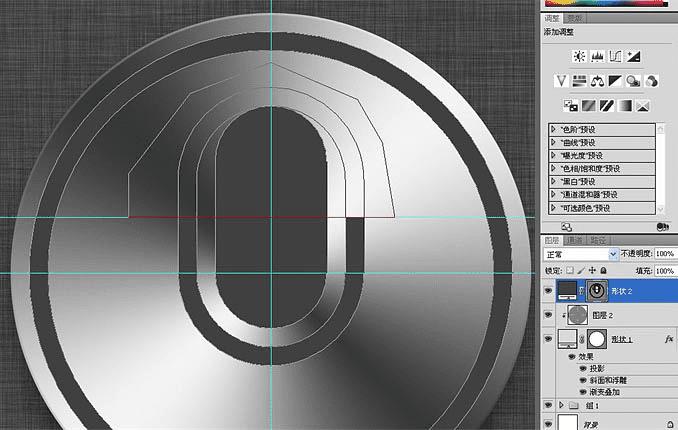678x430 pixels.
Task: Click the lock icon on 背景 layer
Action: pos(670,424)
